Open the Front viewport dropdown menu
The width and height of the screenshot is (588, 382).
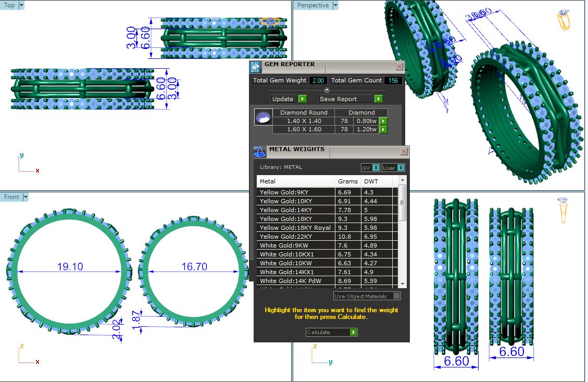(x=26, y=197)
